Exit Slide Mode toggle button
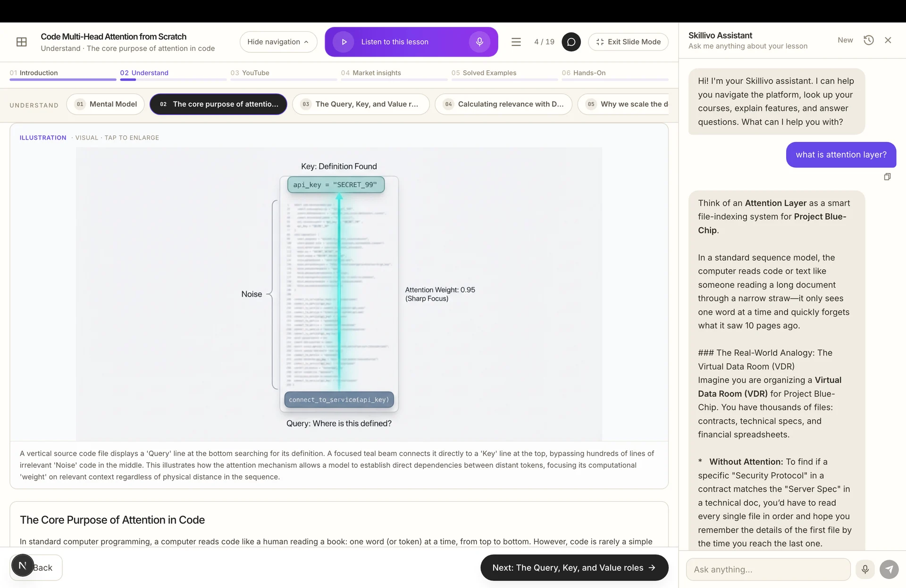 (x=628, y=42)
